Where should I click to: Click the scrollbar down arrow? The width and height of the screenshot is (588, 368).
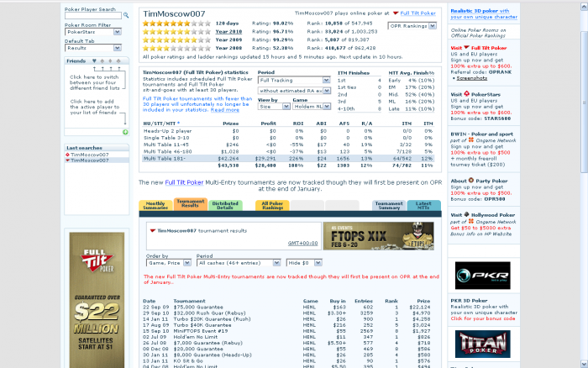click(584, 364)
